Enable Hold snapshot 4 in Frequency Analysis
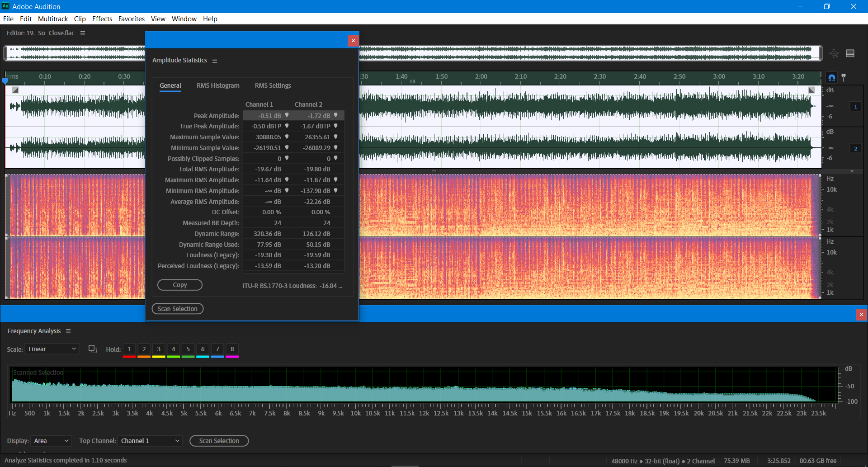This screenshot has height=467, width=868. coord(173,349)
